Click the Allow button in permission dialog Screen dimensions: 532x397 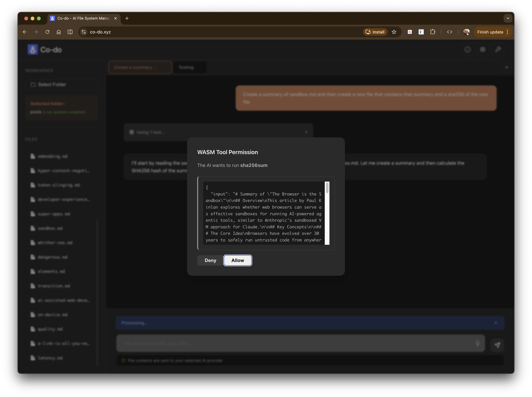[x=238, y=260]
